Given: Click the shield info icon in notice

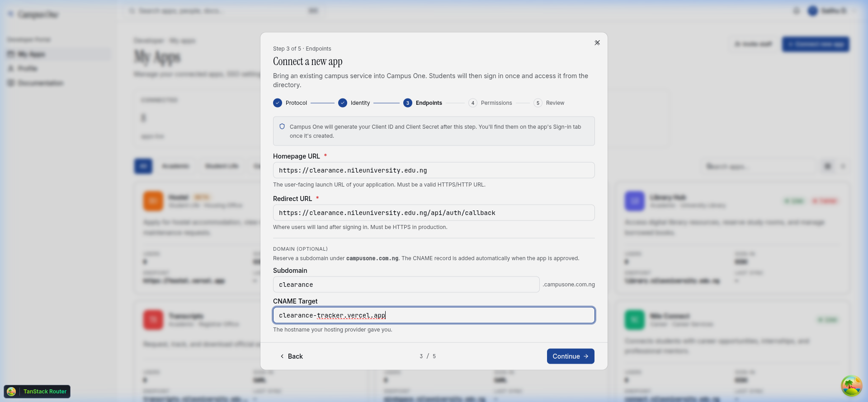Looking at the screenshot, I should pos(282,126).
